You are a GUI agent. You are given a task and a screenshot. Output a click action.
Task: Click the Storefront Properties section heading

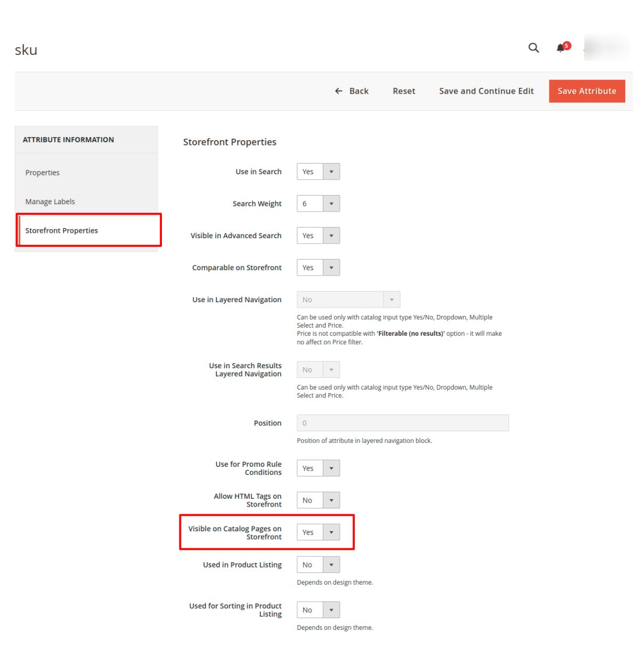[x=230, y=142]
